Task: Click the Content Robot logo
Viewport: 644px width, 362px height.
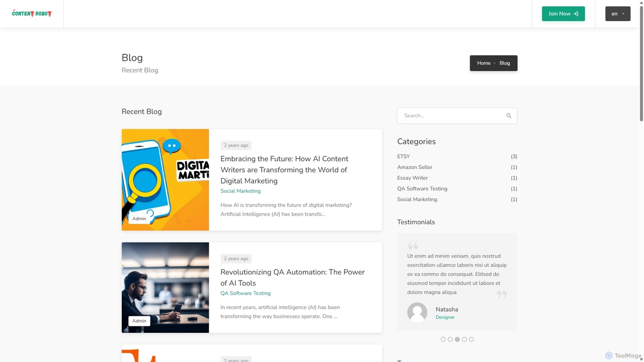Action: click(32, 14)
